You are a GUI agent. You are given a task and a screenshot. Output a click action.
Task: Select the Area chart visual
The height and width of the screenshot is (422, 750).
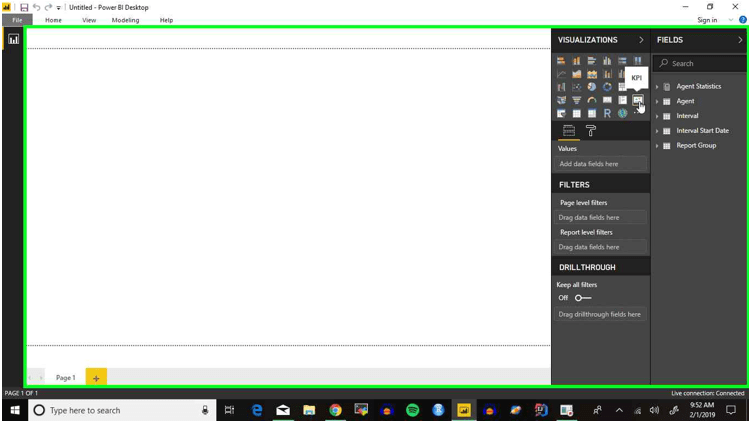click(x=576, y=74)
